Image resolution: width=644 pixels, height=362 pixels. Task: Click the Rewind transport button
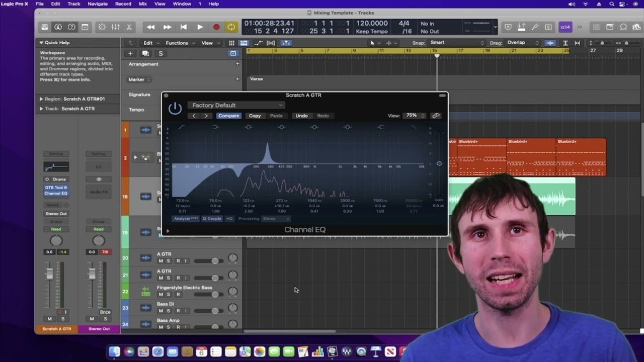(x=150, y=27)
